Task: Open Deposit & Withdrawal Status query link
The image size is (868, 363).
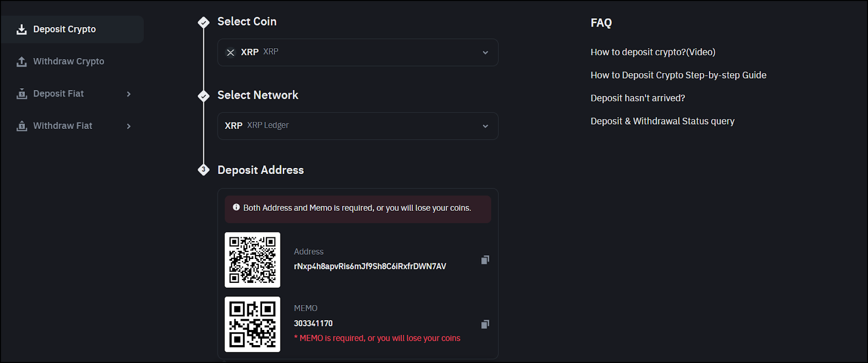Action: click(662, 121)
